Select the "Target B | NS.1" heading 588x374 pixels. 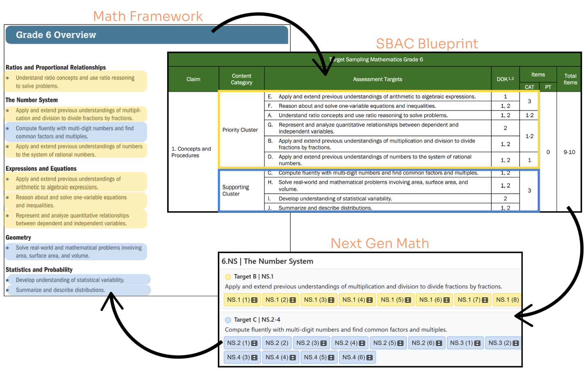click(x=253, y=277)
